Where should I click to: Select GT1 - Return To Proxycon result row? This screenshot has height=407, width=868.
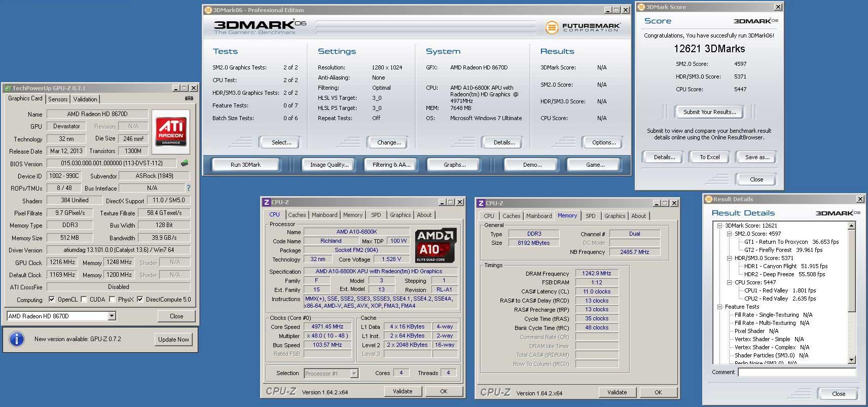pyautogui.click(x=791, y=242)
